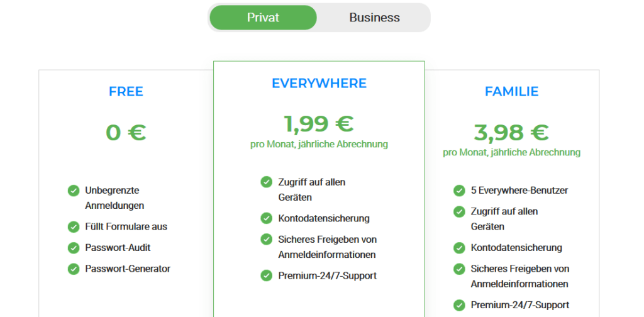Click the 3,98 € price text

(x=511, y=132)
